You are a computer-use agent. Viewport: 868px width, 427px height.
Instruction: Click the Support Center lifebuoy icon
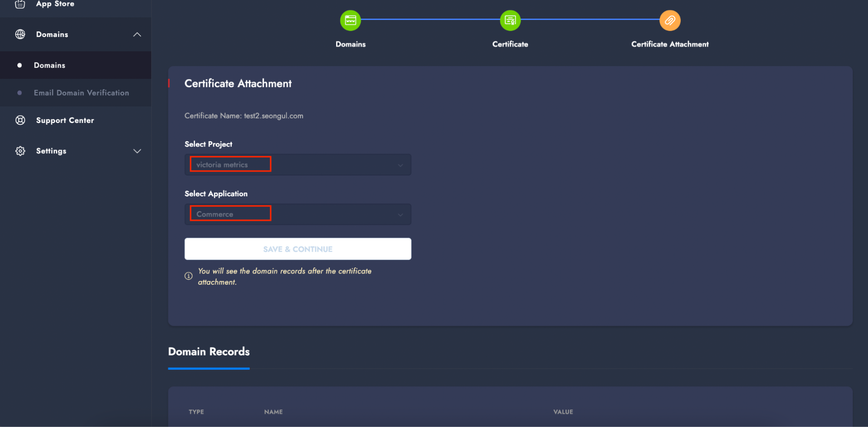pos(20,120)
